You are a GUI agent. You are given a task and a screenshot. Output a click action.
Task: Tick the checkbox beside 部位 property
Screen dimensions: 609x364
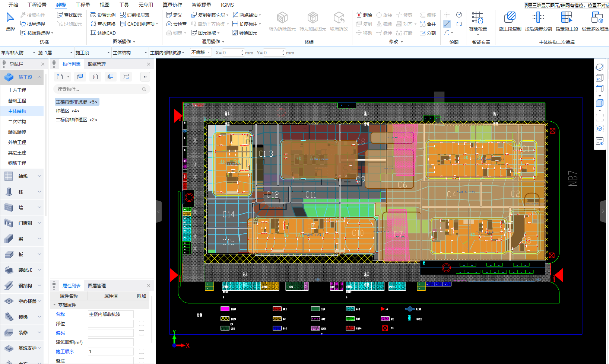(142, 323)
